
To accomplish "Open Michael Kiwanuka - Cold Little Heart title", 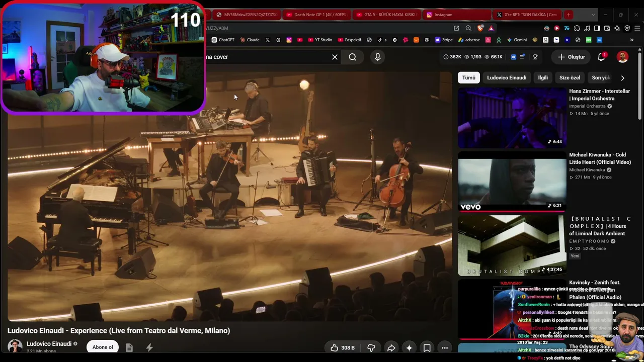I will pyautogui.click(x=600, y=158).
